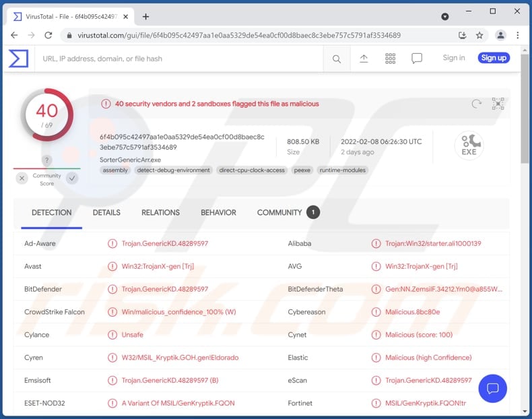Open the RELATIONS tab

coord(160,213)
